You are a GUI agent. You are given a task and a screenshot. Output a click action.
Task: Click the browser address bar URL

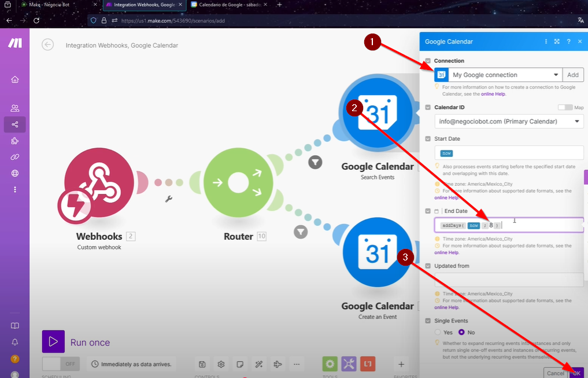(x=173, y=21)
